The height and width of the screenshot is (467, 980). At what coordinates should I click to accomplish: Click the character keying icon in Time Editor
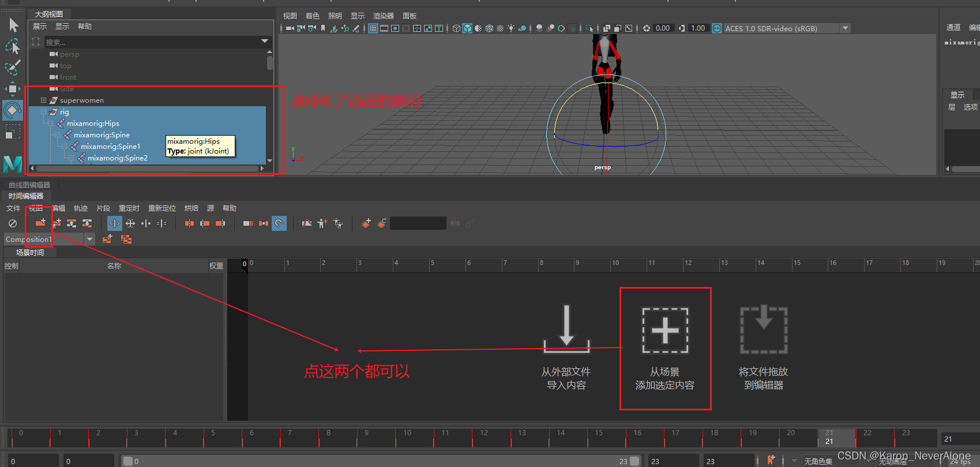coord(322,223)
